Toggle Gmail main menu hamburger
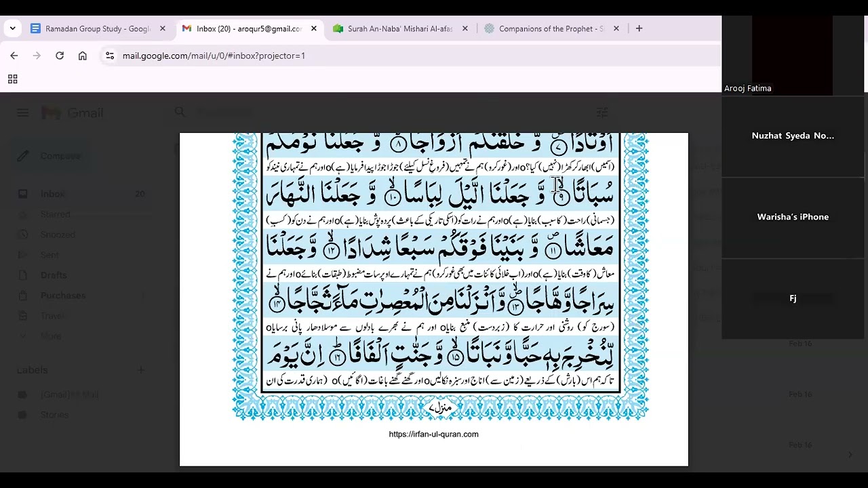 click(23, 113)
